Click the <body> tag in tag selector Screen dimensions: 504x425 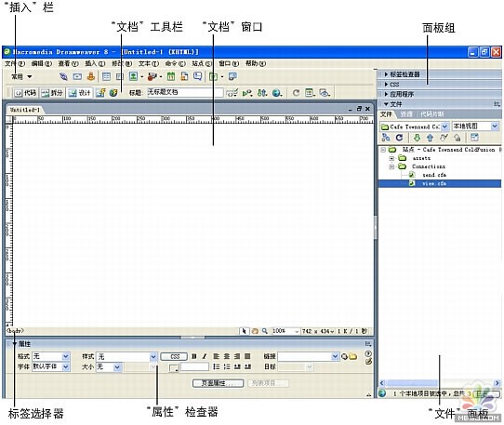pos(15,331)
